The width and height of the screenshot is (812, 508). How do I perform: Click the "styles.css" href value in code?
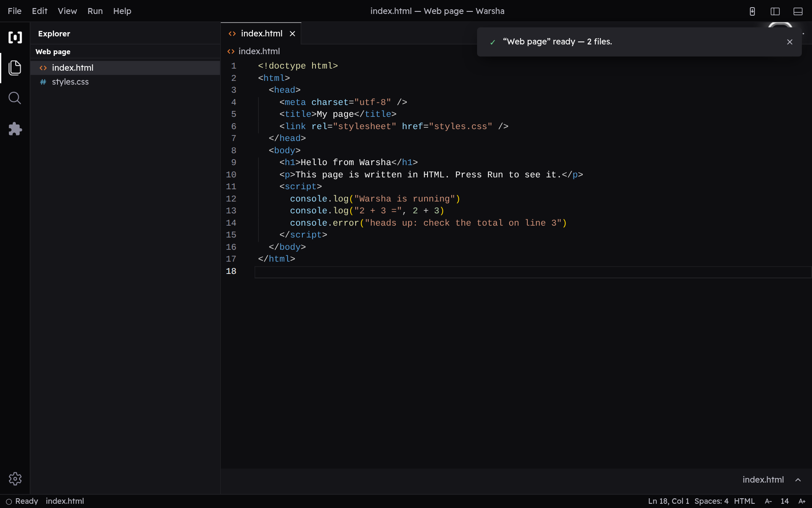[x=461, y=127]
